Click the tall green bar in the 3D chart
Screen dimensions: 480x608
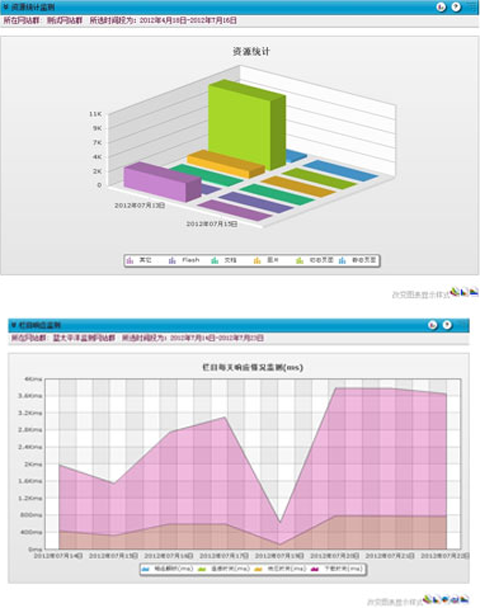tap(247, 126)
